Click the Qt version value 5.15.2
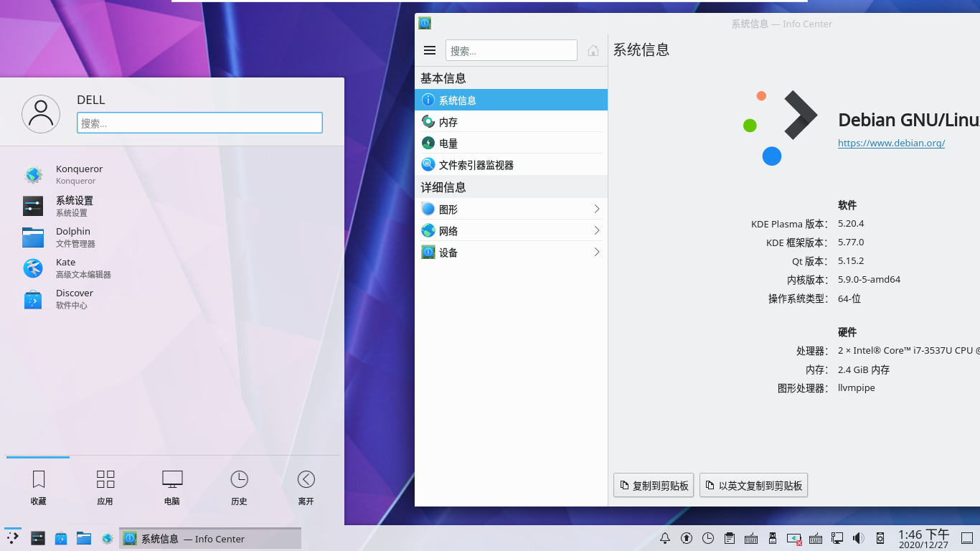980x551 pixels. (x=851, y=260)
